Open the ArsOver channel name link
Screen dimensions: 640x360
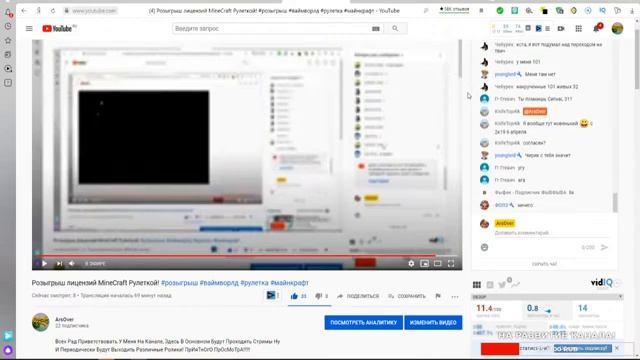64,320
